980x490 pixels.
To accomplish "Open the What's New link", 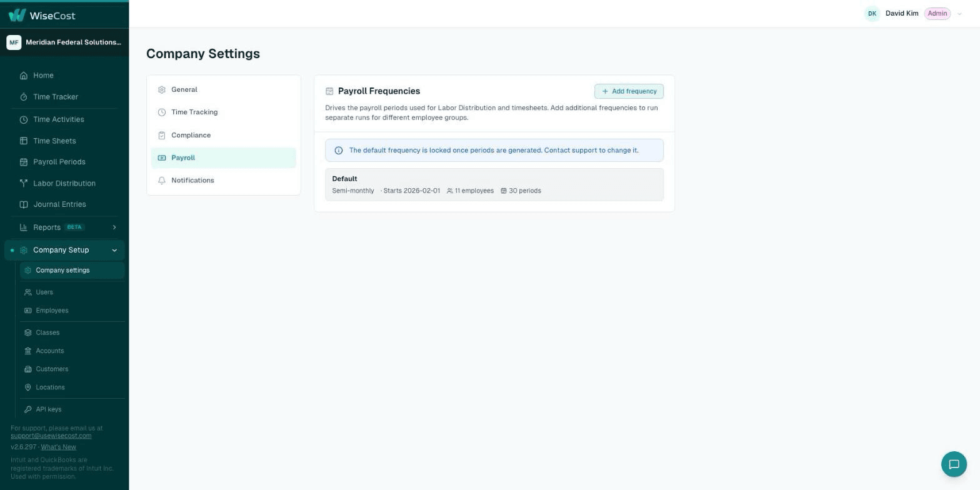I will (x=59, y=447).
